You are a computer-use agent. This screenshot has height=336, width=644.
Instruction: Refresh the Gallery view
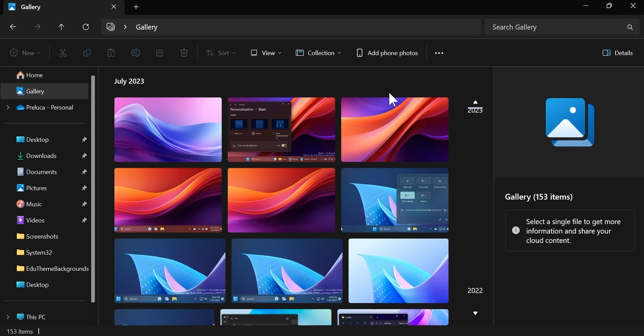click(86, 27)
